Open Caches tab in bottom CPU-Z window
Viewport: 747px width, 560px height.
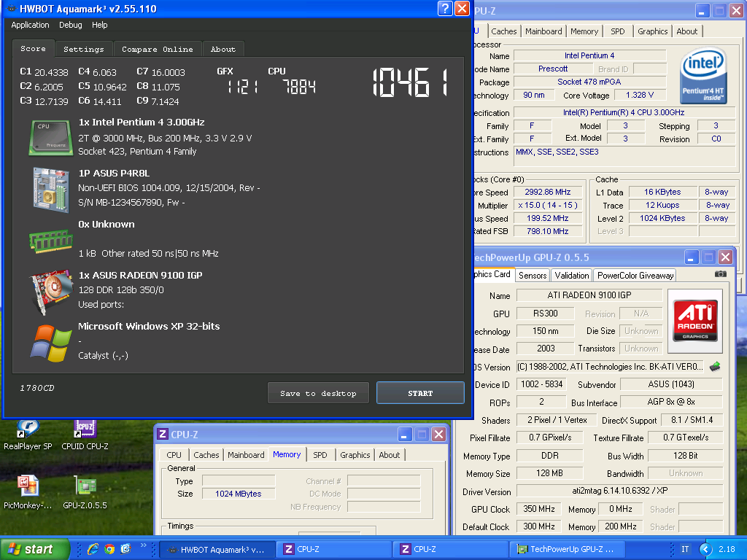[x=206, y=455]
